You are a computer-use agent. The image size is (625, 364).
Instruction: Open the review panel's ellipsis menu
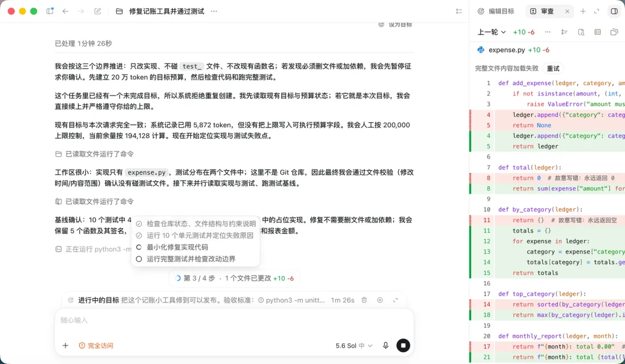547,32
